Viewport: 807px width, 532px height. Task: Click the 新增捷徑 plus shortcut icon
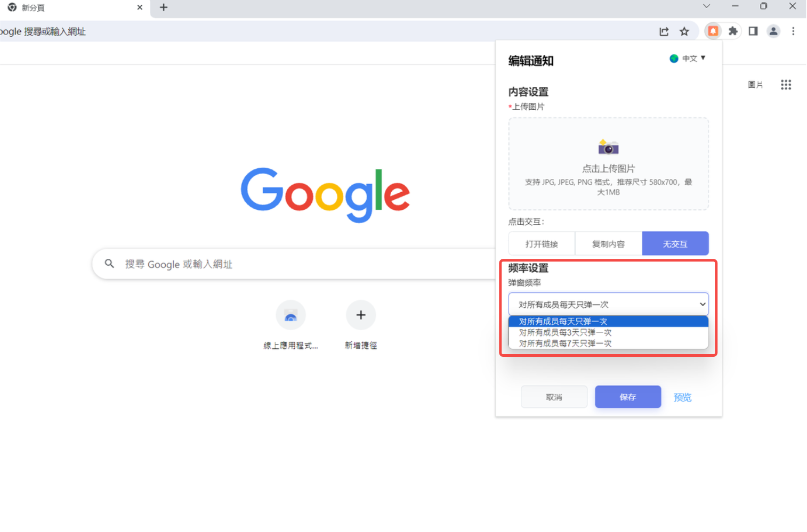point(361,315)
